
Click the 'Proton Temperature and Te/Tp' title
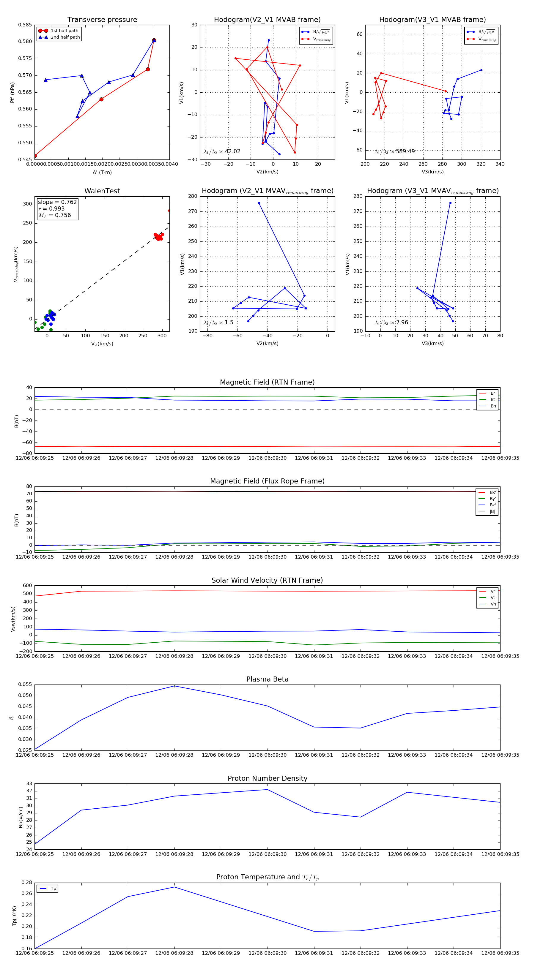point(267,877)
